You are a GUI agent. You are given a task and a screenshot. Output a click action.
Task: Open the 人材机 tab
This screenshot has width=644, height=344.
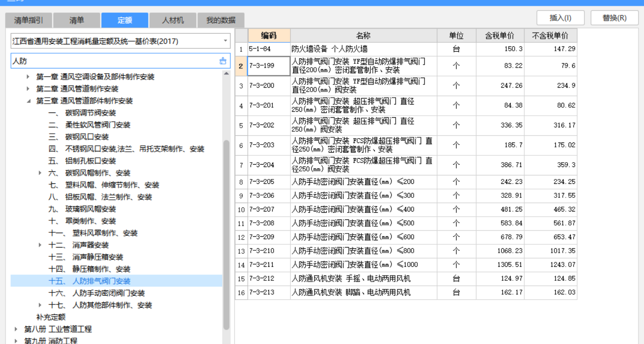point(173,20)
